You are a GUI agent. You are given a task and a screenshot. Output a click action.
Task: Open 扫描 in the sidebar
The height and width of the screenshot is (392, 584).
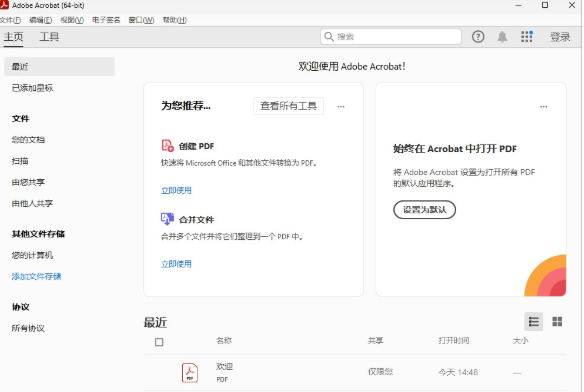point(20,161)
